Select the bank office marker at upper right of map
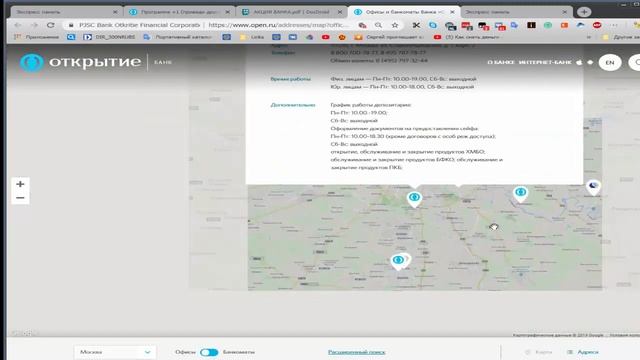The width and height of the screenshot is (640, 360). coord(520,193)
